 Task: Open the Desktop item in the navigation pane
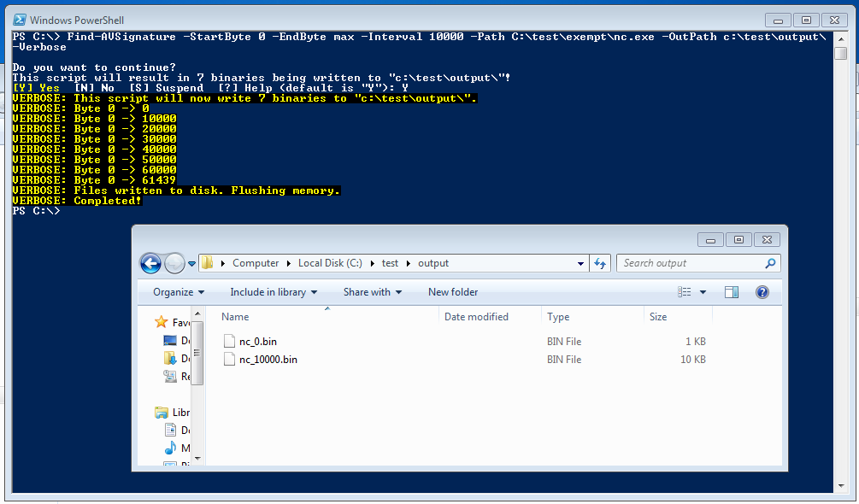(x=171, y=341)
